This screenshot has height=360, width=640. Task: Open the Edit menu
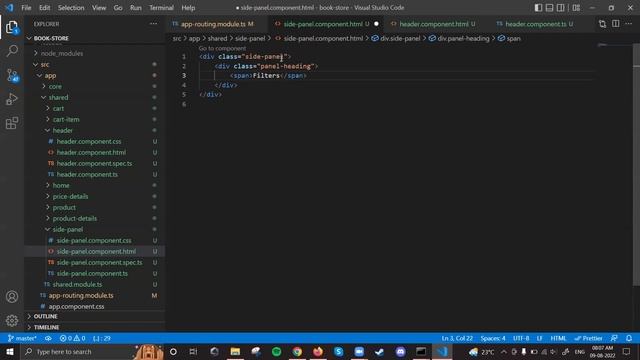click(44, 8)
